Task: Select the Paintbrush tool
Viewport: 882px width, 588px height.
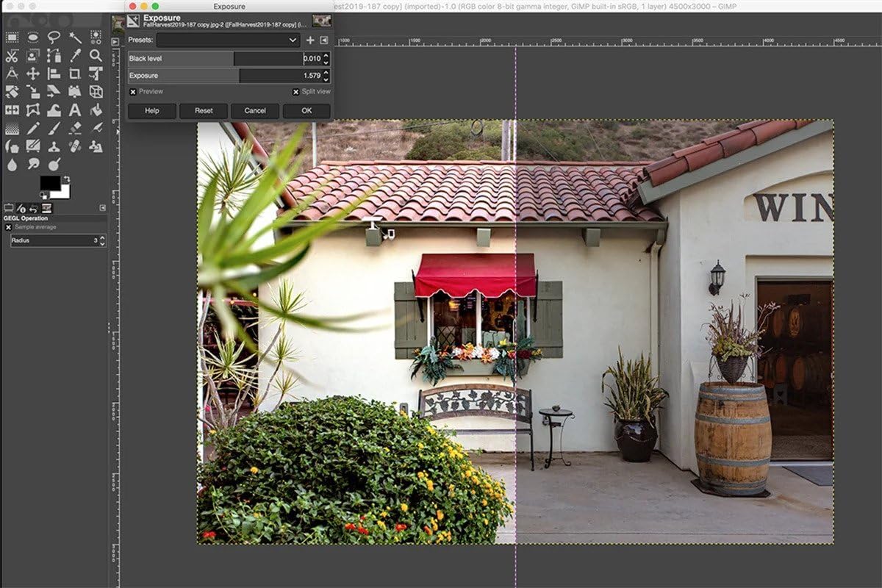Action: pyautogui.click(x=54, y=128)
